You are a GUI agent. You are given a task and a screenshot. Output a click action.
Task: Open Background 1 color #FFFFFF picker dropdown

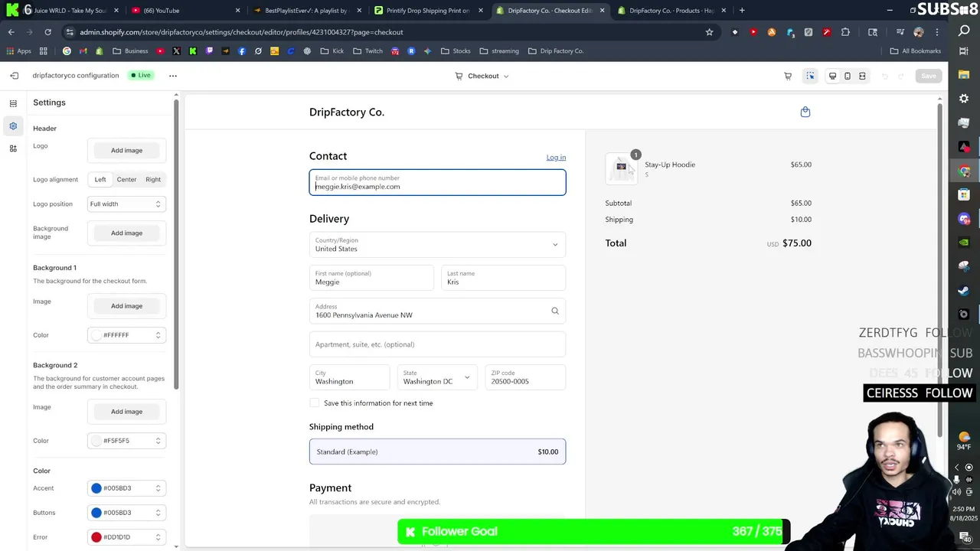click(x=126, y=335)
